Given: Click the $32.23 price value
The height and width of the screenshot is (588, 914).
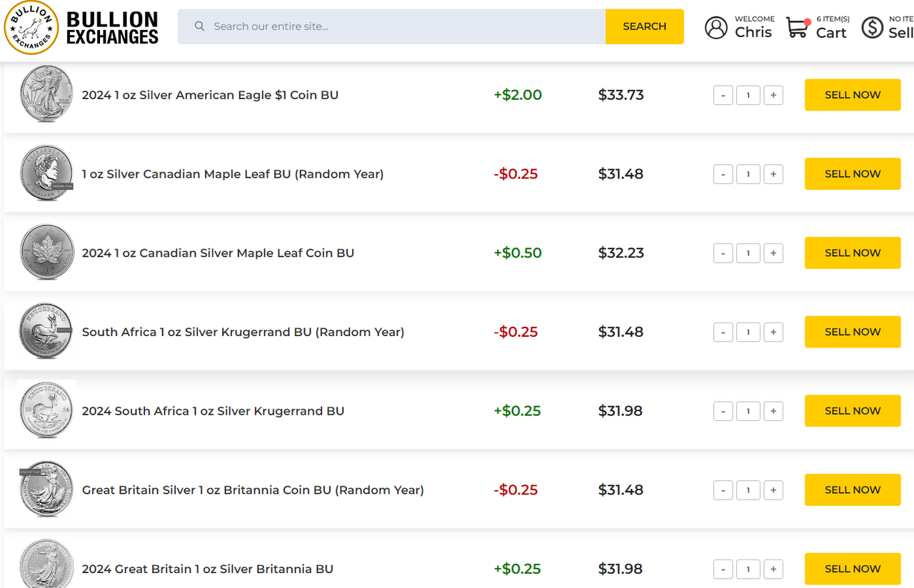Looking at the screenshot, I should pyautogui.click(x=621, y=253).
